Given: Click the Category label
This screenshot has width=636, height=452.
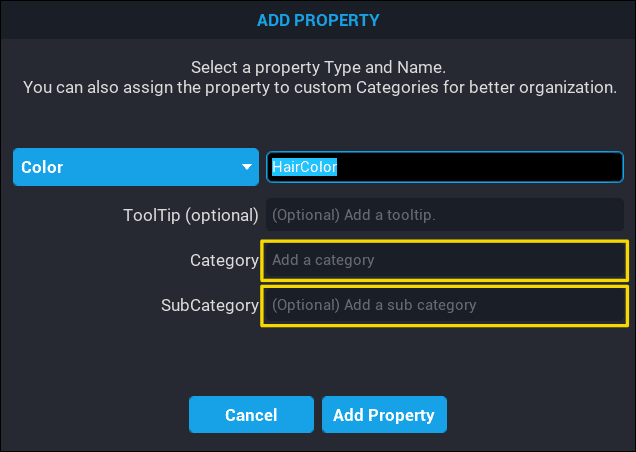Looking at the screenshot, I should (x=224, y=260).
